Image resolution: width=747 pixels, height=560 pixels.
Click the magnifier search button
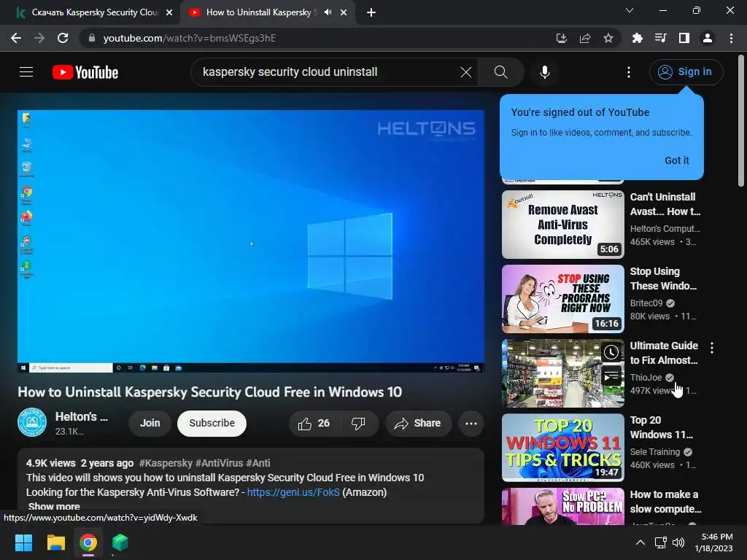point(500,72)
